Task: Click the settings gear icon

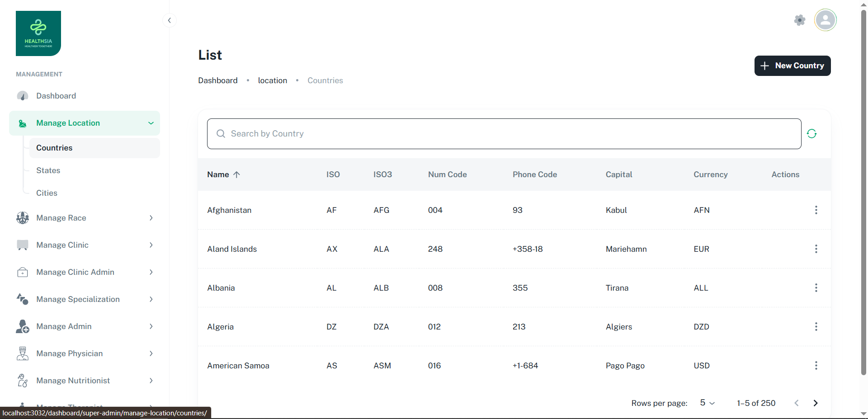Action: (800, 20)
